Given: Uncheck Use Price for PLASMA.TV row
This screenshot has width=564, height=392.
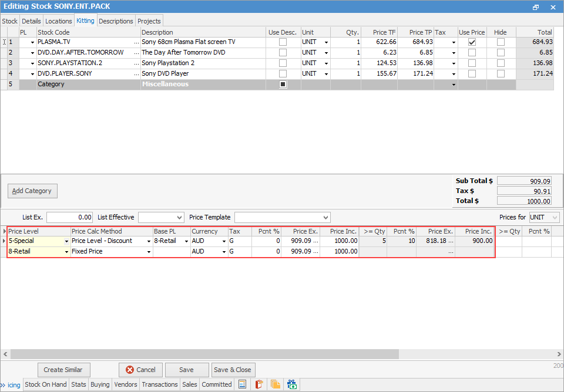Looking at the screenshot, I should pos(472,42).
